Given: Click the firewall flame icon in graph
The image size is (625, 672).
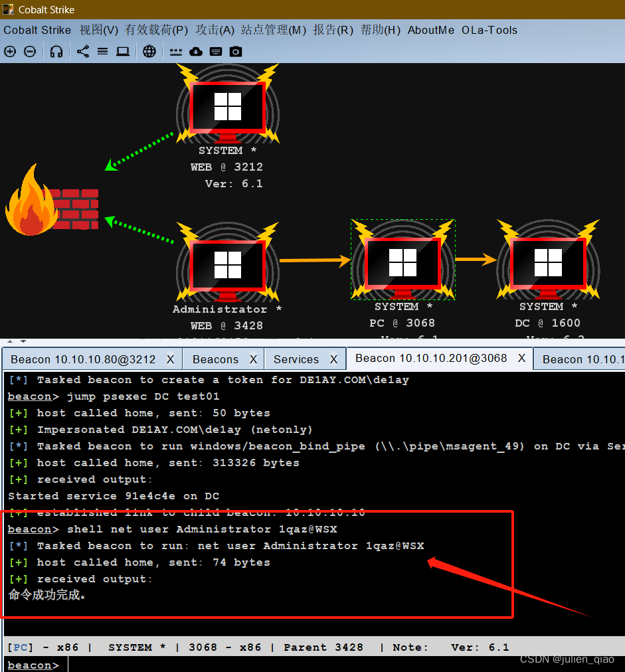Looking at the screenshot, I should tap(52, 201).
